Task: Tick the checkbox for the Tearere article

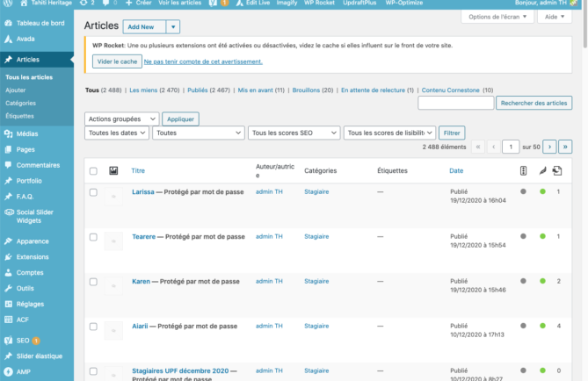Action: [93, 237]
